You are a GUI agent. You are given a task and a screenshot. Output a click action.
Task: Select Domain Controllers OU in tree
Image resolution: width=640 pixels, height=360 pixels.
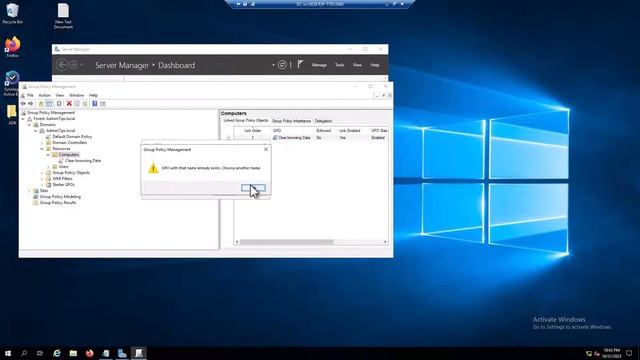coord(69,143)
